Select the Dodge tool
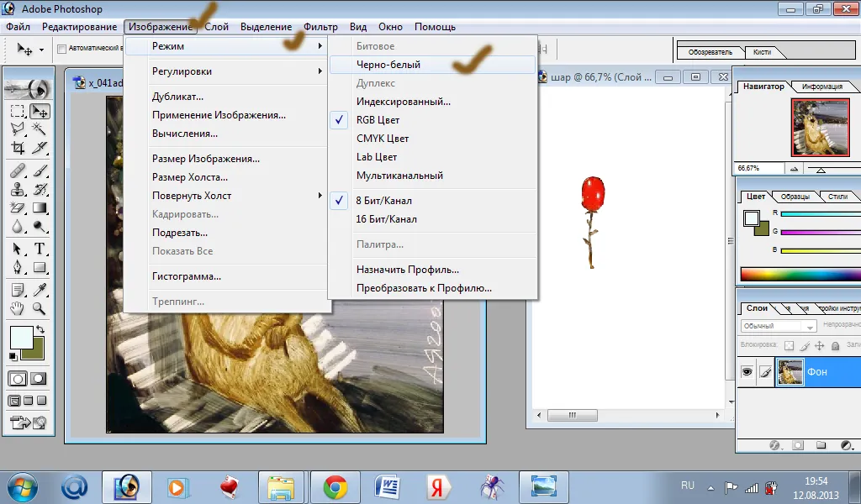 click(40, 226)
